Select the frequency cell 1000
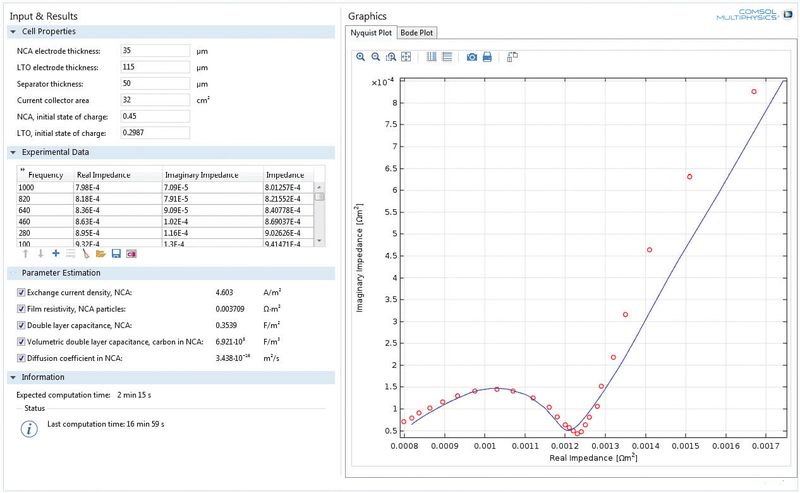 (x=45, y=188)
